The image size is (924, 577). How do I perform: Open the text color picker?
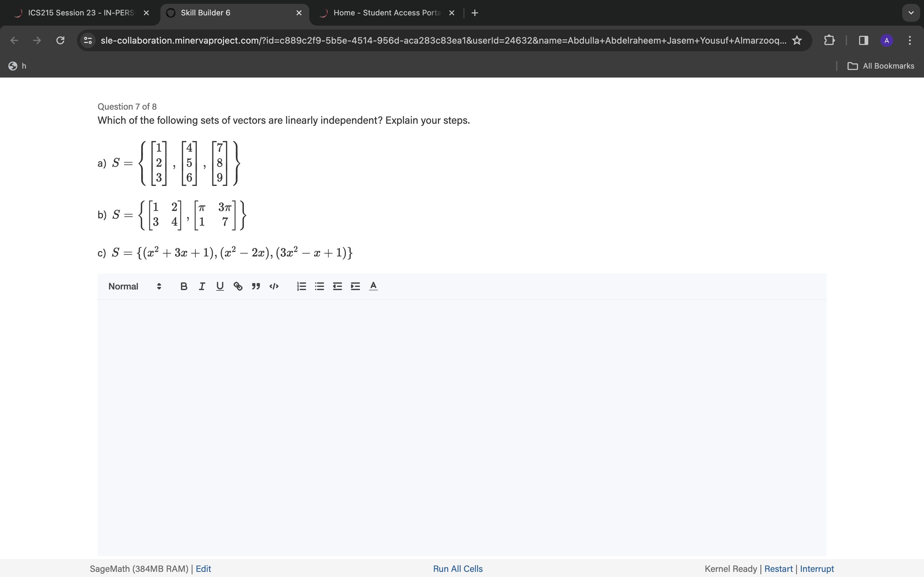click(373, 286)
